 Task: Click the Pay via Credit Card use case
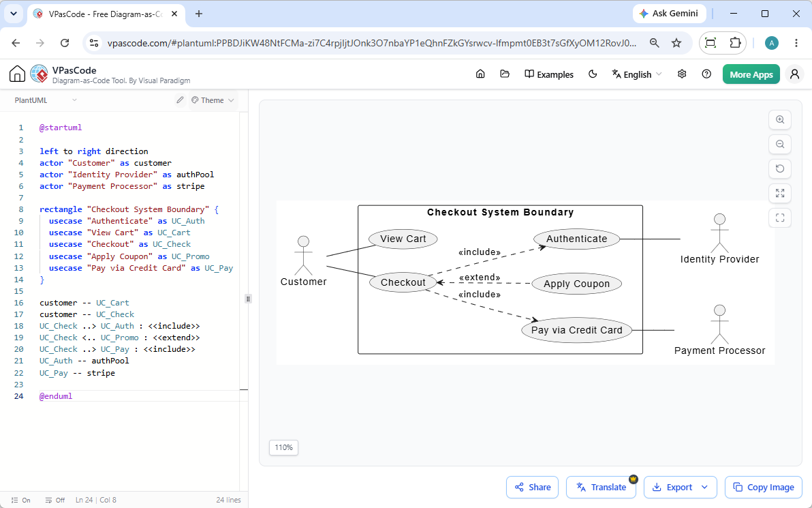pyautogui.click(x=576, y=330)
